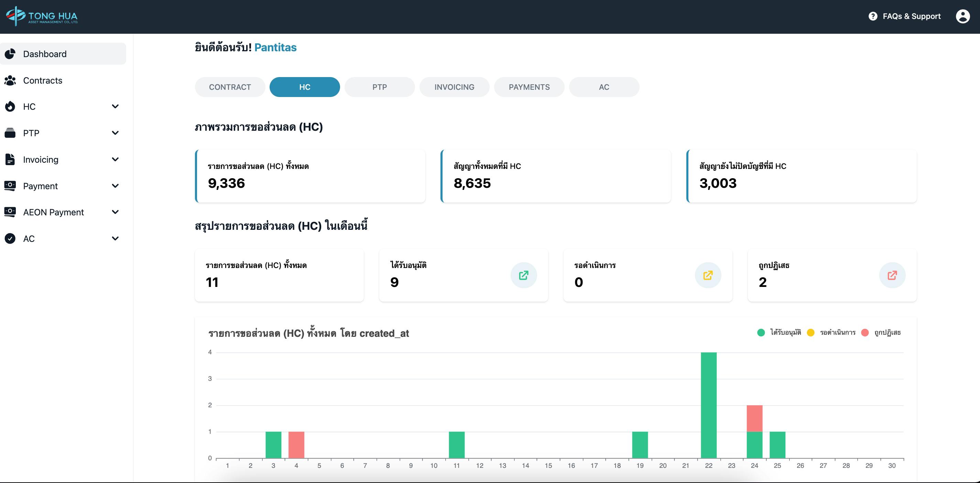Open FAQs & Support help icon
The width and height of the screenshot is (980, 483).
point(873,17)
